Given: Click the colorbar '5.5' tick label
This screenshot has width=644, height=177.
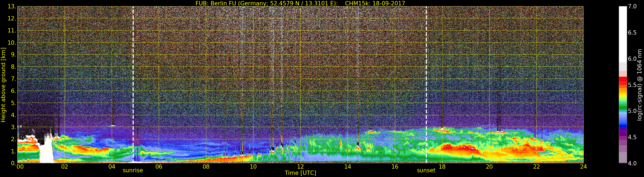Looking at the screenshot, I should (632, 85).
